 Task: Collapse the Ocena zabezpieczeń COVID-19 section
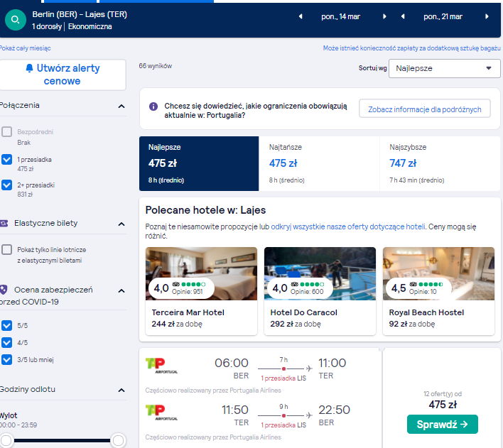121,291
